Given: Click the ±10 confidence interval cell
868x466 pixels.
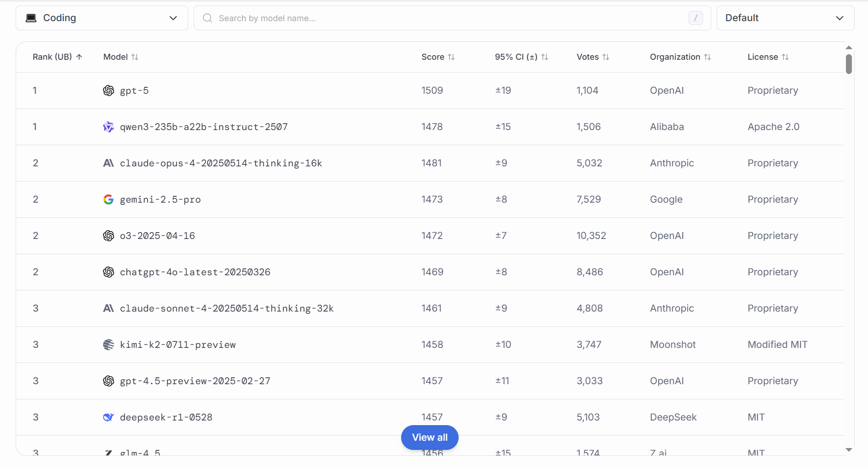Looking at the screenshot, I should pos(503,345).
